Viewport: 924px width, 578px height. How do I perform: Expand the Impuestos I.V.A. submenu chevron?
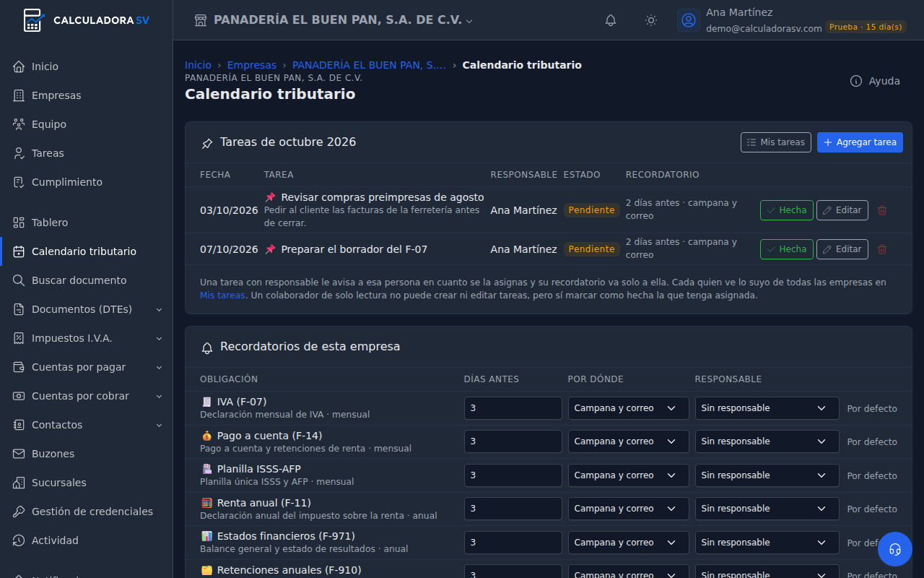click(159, 339)
